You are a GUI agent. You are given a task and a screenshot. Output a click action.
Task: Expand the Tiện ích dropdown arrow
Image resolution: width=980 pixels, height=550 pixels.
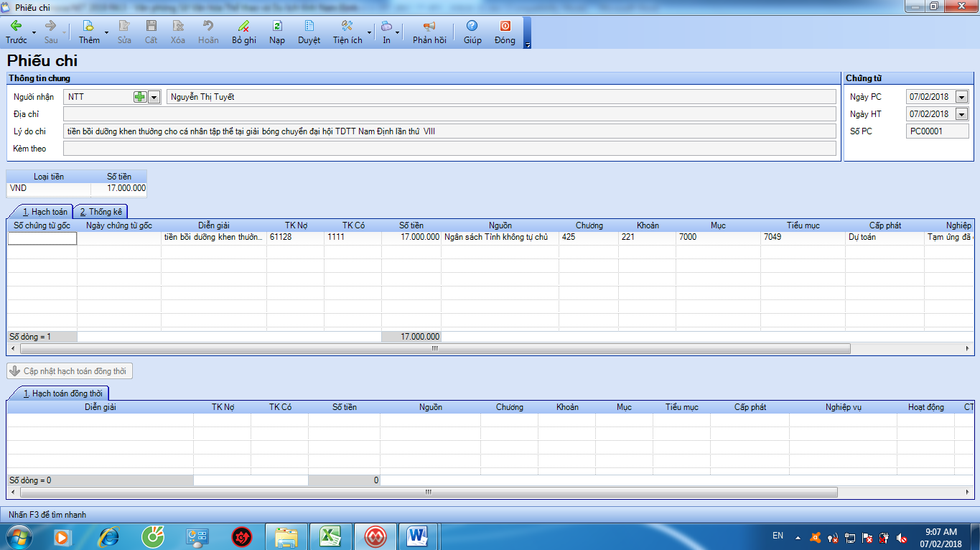tap(369, 33)
